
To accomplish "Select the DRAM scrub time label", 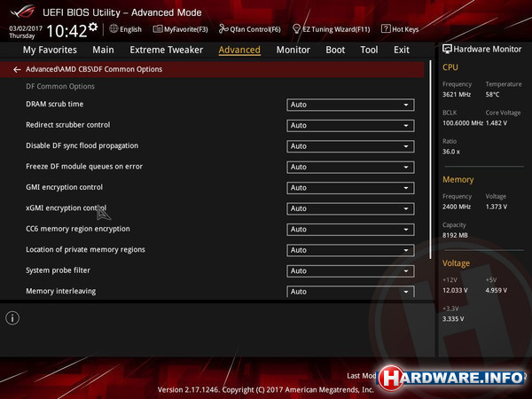I will point(55,104).
